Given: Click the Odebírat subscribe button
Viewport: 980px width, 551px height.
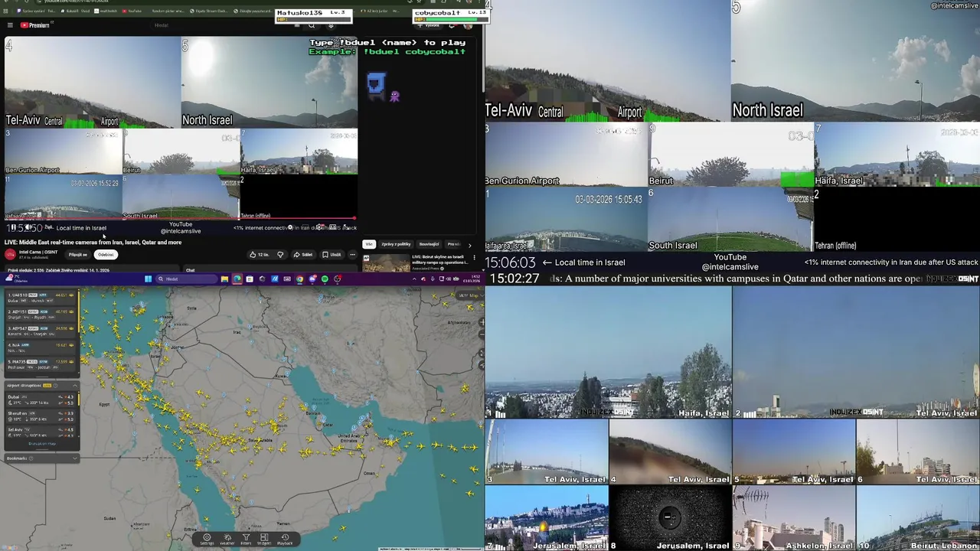Looking at the screenshot, I should [x=106, y=254].
